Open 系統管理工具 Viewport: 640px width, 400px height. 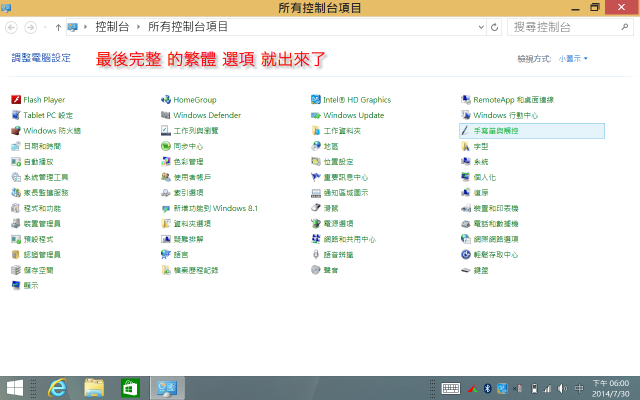pos(40,177)
